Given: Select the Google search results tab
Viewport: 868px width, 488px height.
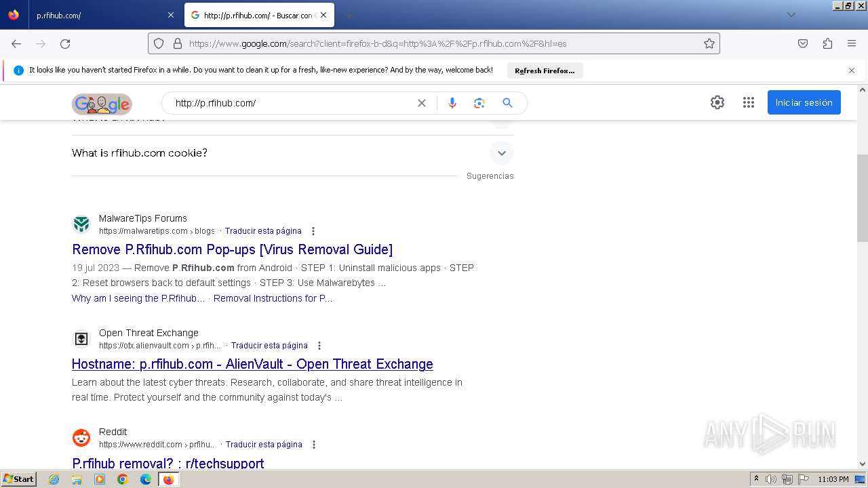Looking at the screenshot, I should click(x=259, y=15).
